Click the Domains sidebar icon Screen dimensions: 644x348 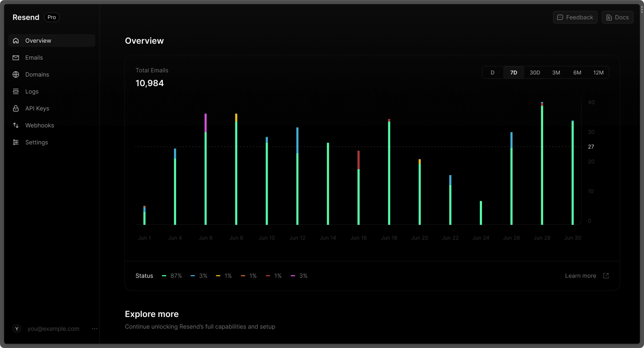16,74
